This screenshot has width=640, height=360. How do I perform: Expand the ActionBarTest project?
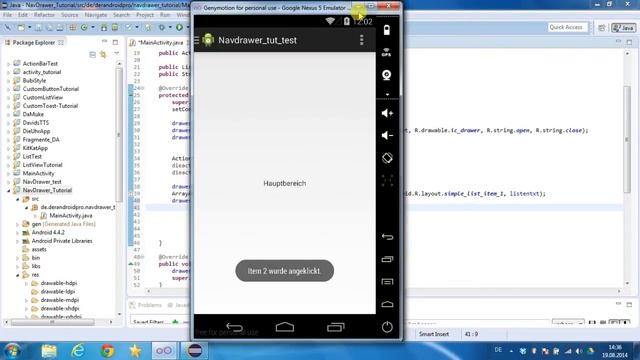(x=8, y=64)
